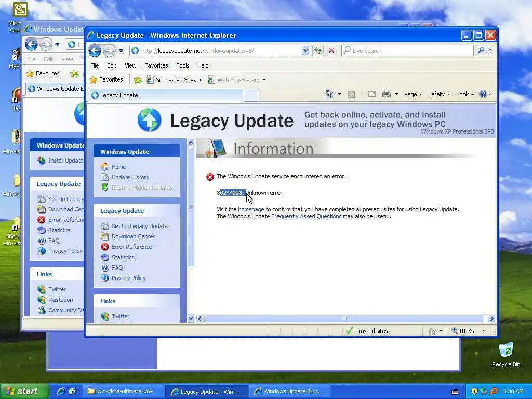This screenshot has height=399, width=532.
Task: Click the RSS Feeds icon
Action: [351, 95]
